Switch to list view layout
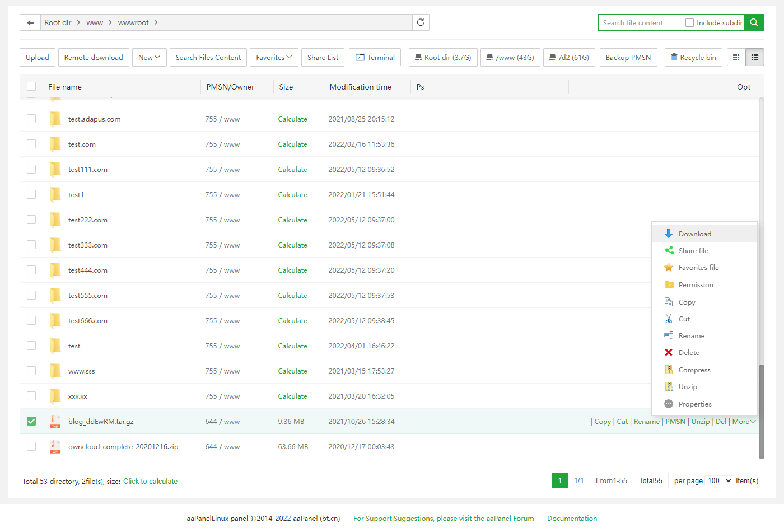Screen dimensions: 784x532 [x=754, y=57]
